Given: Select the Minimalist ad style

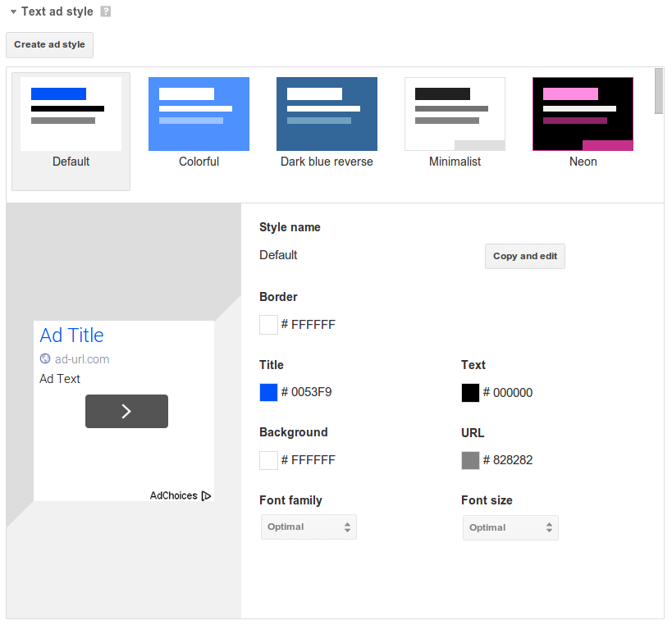Looking at the screenshot, I should (455, 115).
